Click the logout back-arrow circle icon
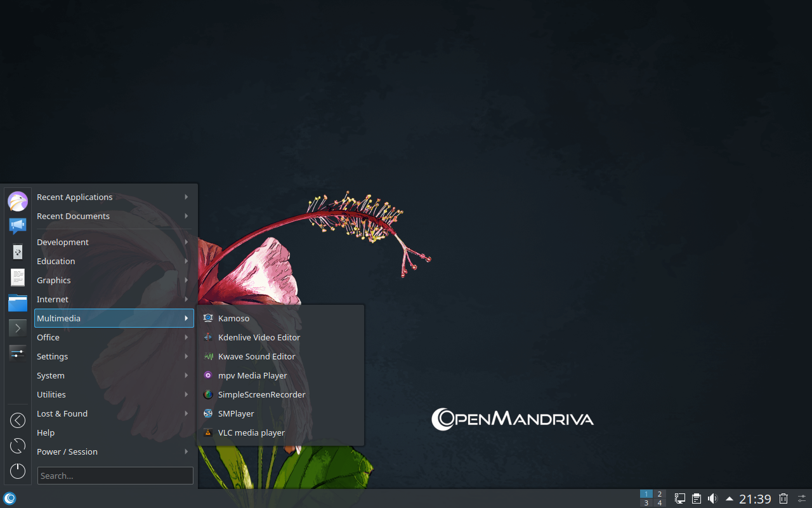This screenshot has height=508, width=812. 18,420
